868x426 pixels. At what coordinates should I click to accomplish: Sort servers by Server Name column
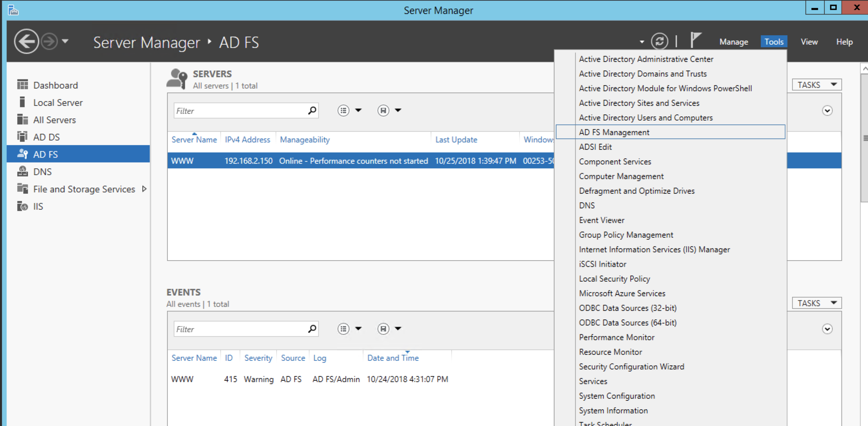[194, 139]
